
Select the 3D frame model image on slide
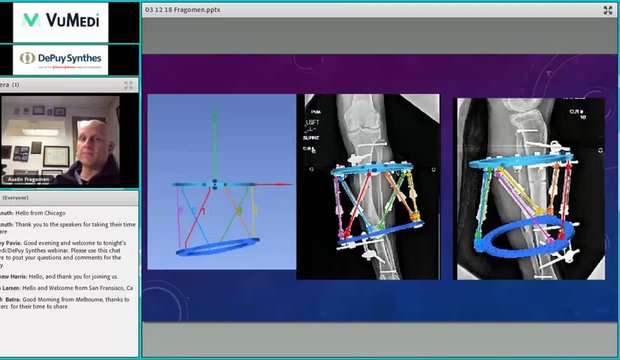tap(221, 182)
